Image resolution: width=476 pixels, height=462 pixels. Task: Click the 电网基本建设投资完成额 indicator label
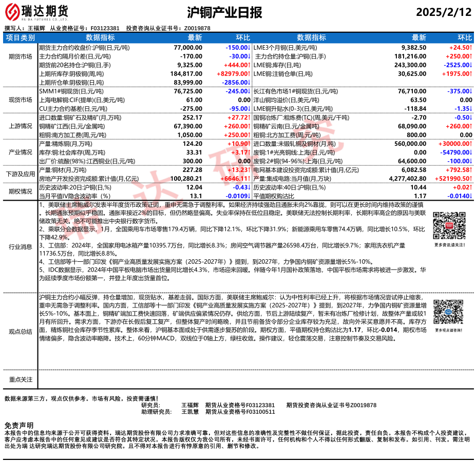[x=306, y=170]
